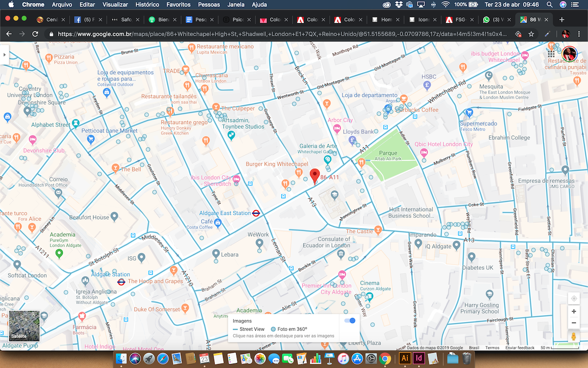The image size is (588, 368).
Task: Expand the collapsed side panel arrow
Action: (x=4, y=54)
